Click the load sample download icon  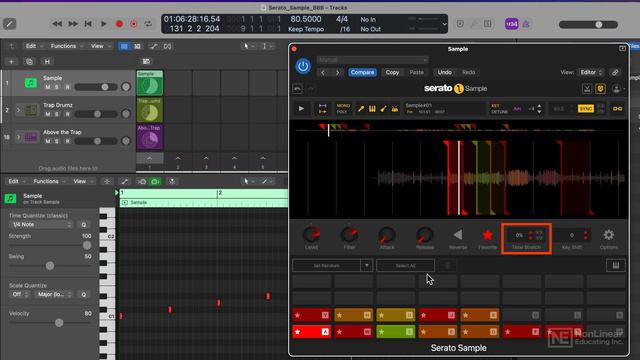pos(587,89)
